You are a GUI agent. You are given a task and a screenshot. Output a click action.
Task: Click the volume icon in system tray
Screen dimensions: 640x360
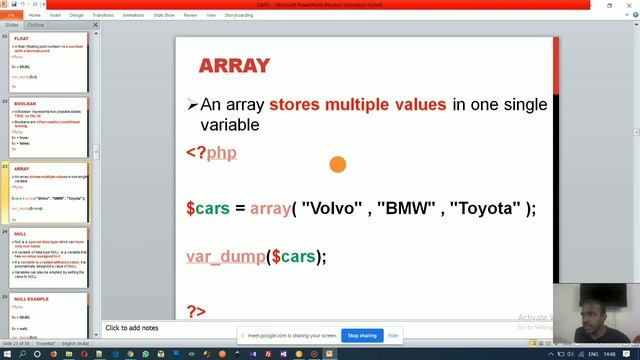click(571, 354)
